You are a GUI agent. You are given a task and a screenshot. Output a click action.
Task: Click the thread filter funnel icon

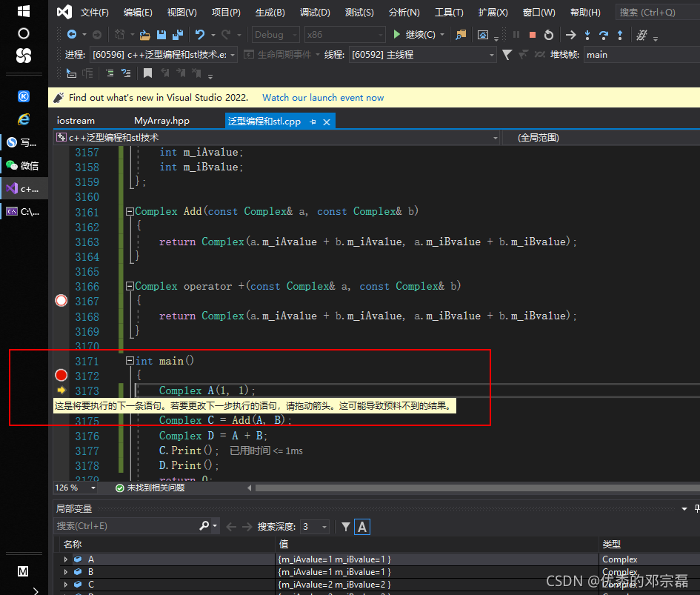(x=507, y=55)
